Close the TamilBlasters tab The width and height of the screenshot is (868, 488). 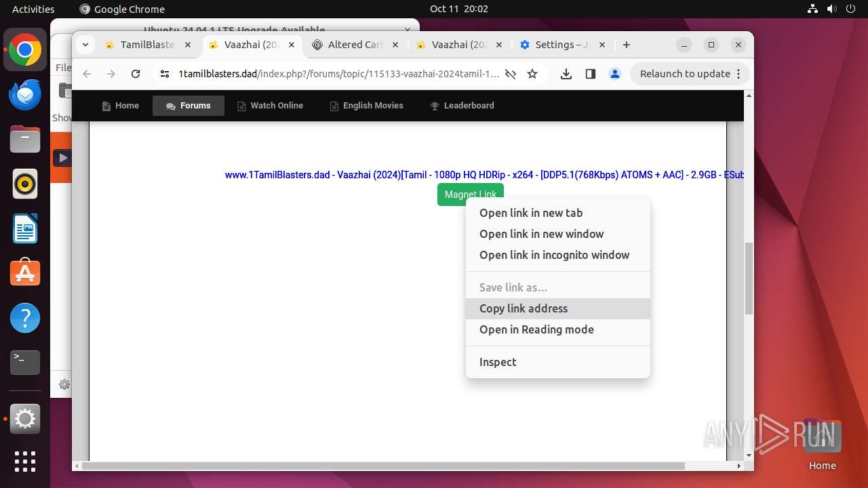click(x=189, y=45)
